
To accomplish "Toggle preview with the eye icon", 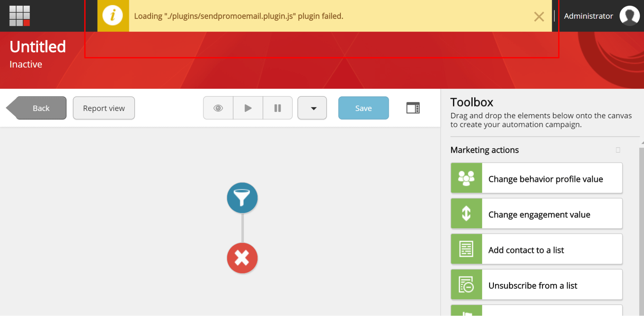I will (x=218, y=108).
